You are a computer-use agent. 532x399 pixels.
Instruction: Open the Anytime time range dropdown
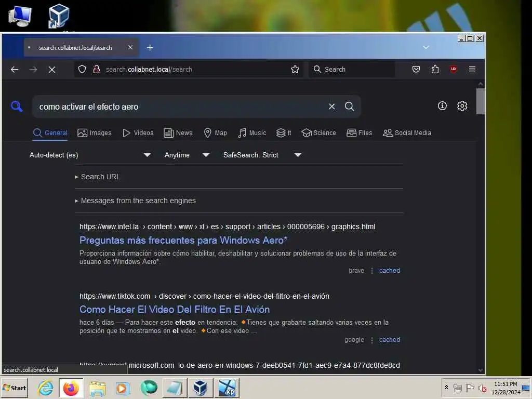tap(187, 155)
